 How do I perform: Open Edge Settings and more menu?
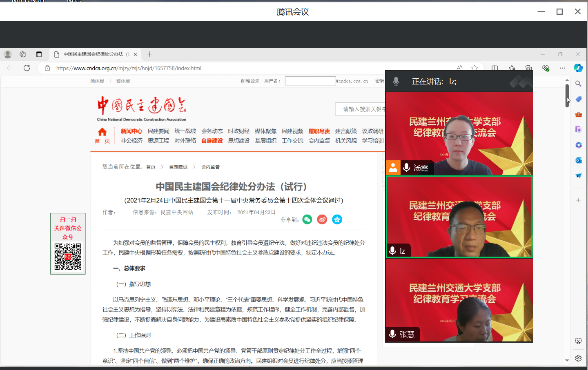click(562, 68)
